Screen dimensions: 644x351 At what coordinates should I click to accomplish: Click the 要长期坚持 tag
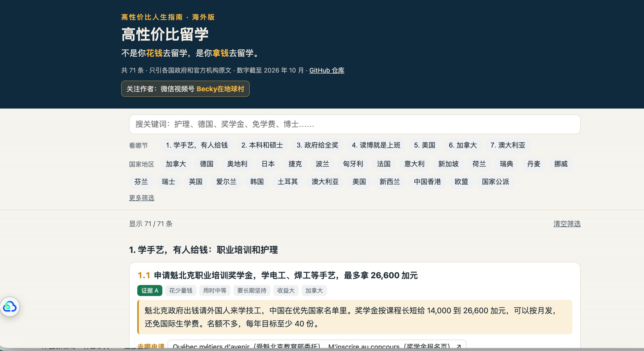click(252, 291)
